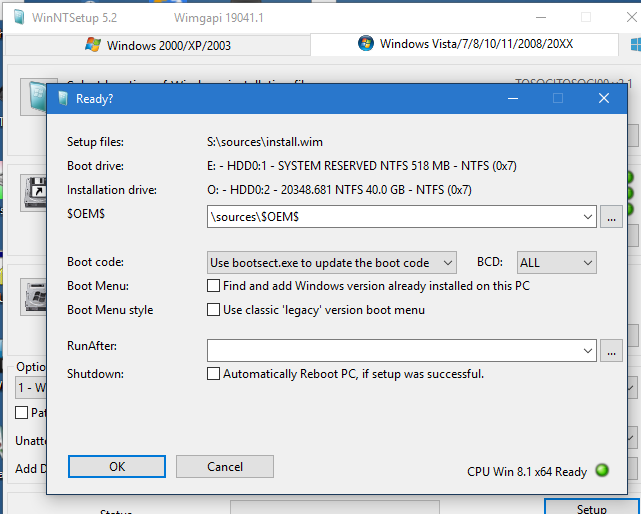Open the edition dropdown starting with '1 - W'

[x=32, y=387]
